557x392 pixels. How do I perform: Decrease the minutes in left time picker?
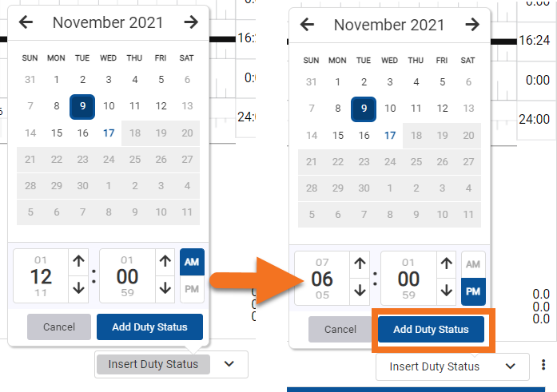pyautogui.click(x=165, y=288)
